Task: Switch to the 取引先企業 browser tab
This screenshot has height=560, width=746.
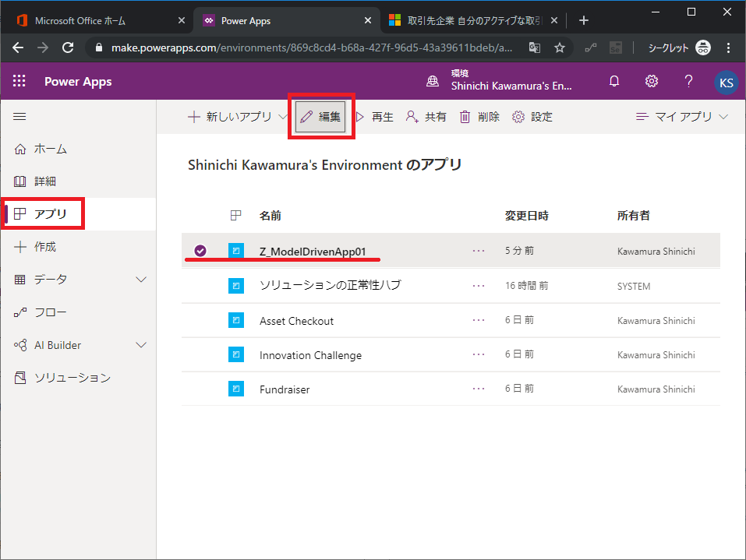Action: pos(475,20)
